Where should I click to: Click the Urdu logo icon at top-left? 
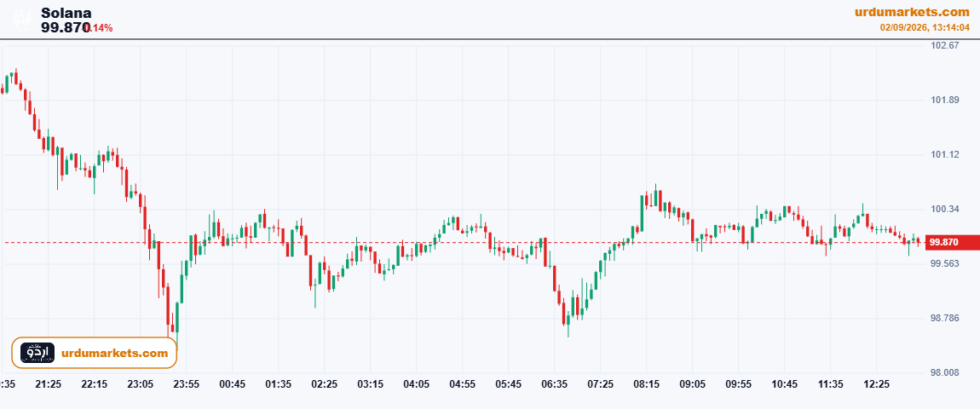[22, 19]
